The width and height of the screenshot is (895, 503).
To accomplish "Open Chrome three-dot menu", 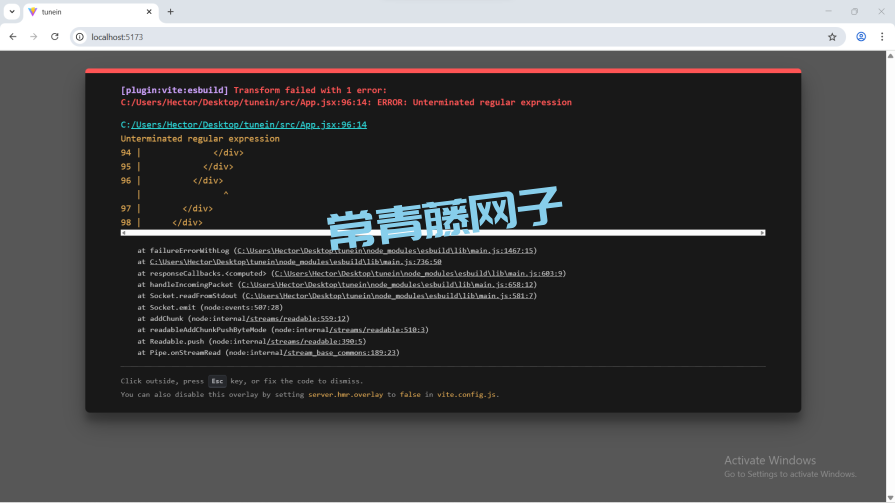I will [x=882, y=37].
